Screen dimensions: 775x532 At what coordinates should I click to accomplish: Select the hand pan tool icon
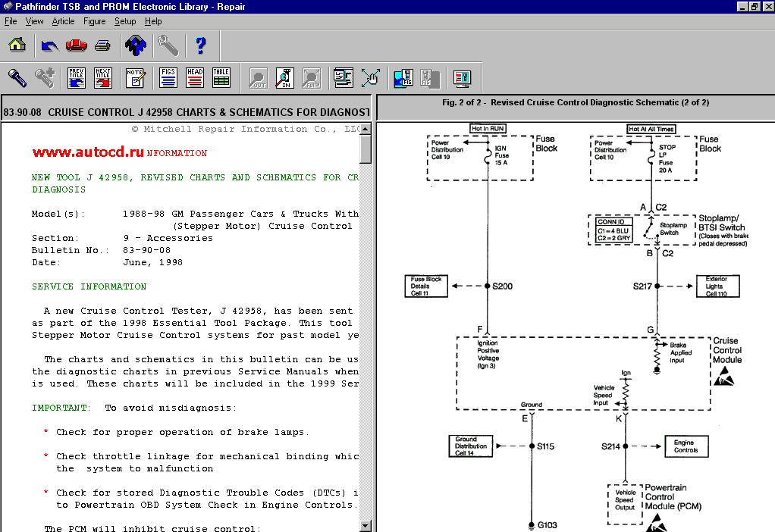coord(370,77)
